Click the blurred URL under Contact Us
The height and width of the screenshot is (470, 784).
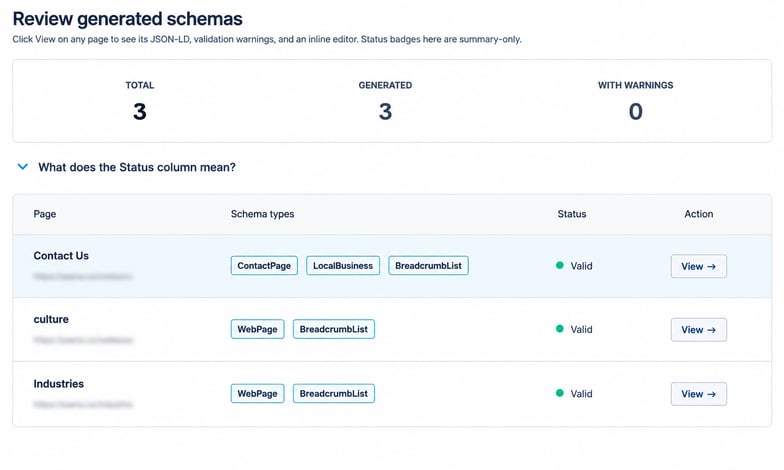coord(83,276)
